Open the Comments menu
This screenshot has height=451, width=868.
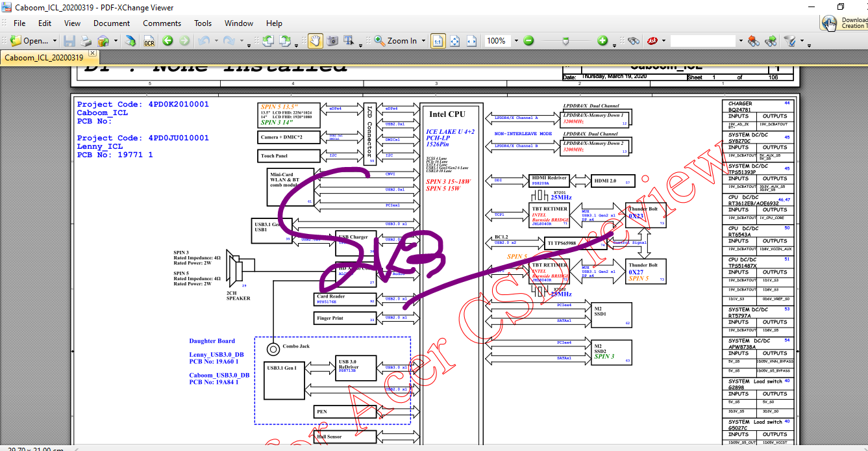click(162, 23)
